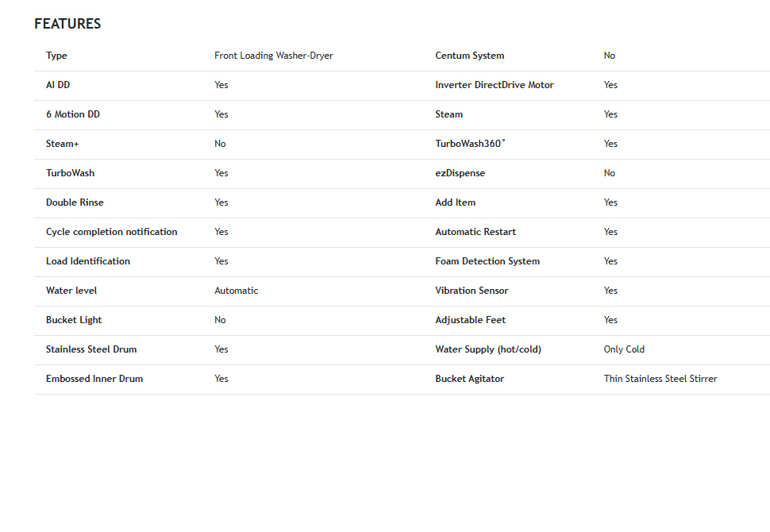Screen dimensions: 770x532
Task: Click the Centum System label
Action: (469, 56)
